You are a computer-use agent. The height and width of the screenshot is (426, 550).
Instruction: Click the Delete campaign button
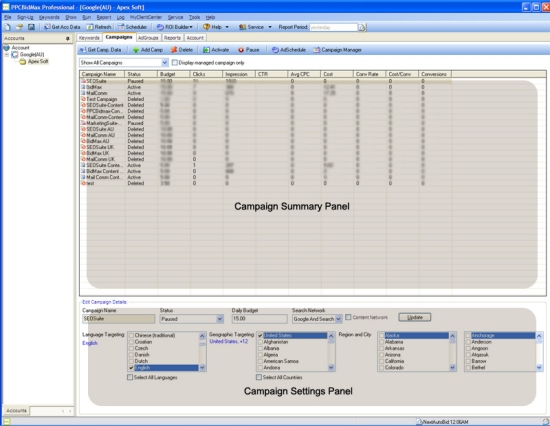(182, 50)
